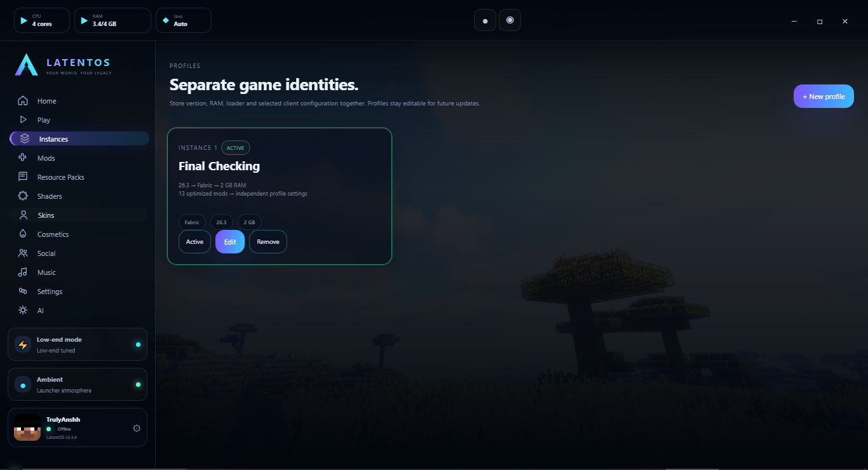This screenshot has height=470, width=868.
Task: Click the PROFILES section label
Action: coord(185,66)
